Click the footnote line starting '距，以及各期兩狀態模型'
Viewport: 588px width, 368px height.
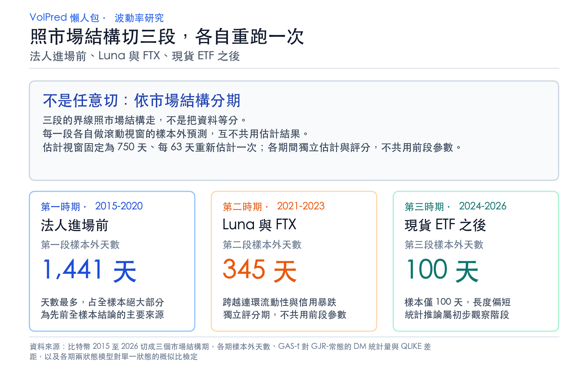(114, 357)
